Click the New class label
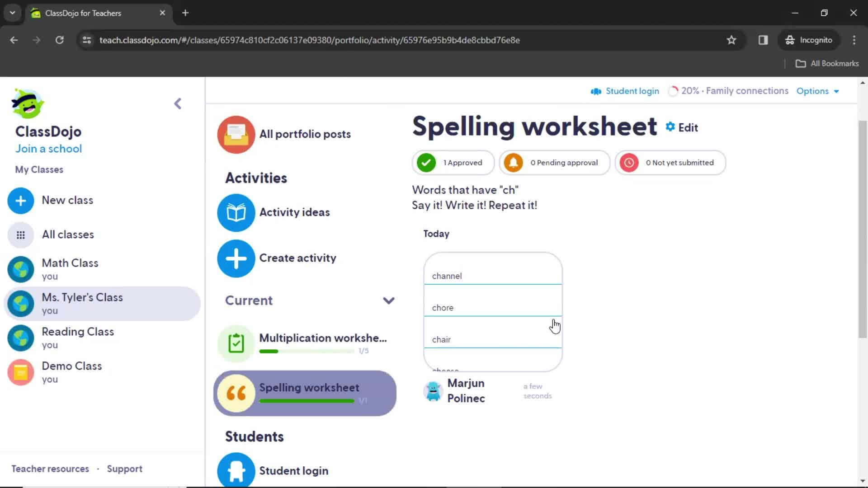Screen dimensions: 868x488 67,200
